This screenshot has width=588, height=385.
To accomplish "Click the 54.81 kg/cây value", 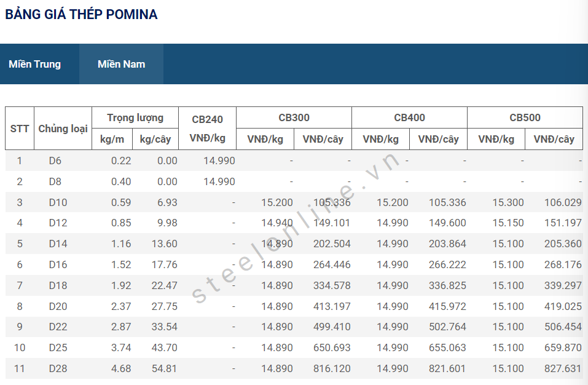I will pos(165,368).
